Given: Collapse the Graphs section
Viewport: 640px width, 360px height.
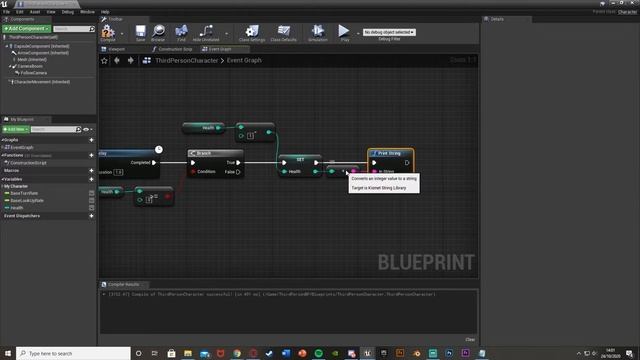Looking at the screenshot, I should pyautogui.click(x=2, y=140).
